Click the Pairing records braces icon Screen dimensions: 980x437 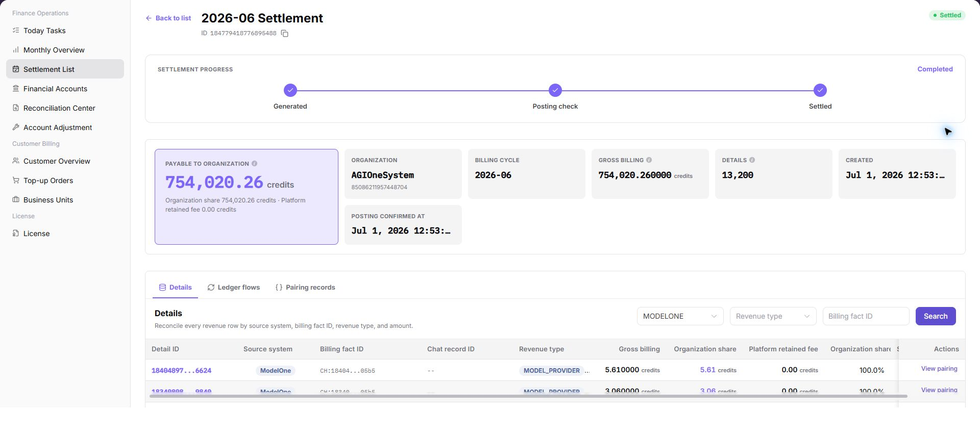(279, 288)
